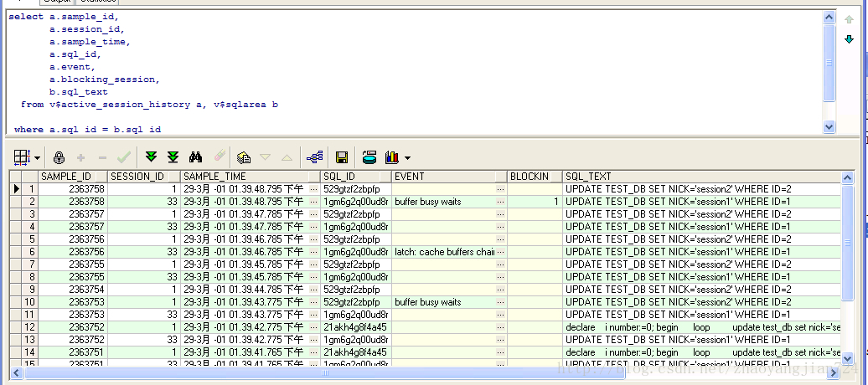
Task: Click session2 UPDATE statement in row 5
Action: (x=679, y=239)
